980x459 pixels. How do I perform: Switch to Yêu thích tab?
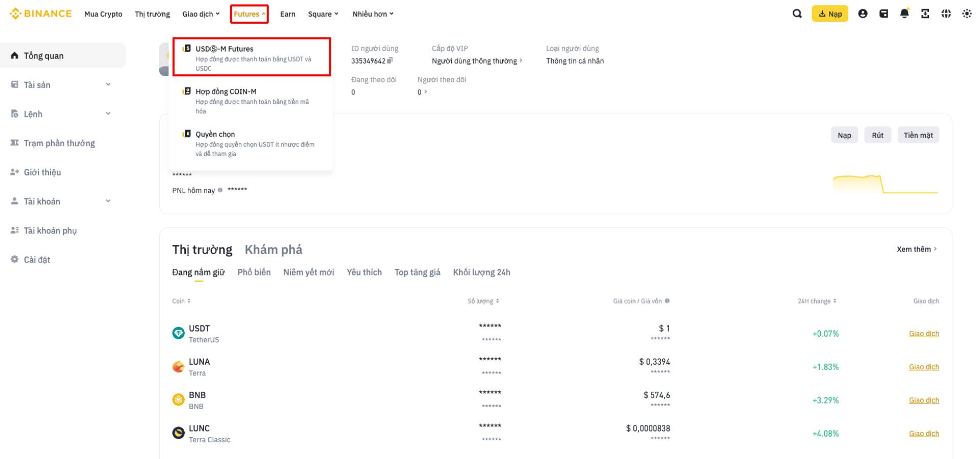pyautogui.click(x=364, y=272)
